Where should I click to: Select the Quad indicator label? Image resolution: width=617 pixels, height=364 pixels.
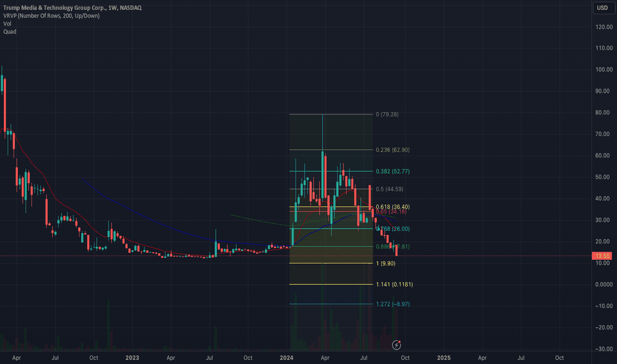pyautogui.click(x=10, y=32)
